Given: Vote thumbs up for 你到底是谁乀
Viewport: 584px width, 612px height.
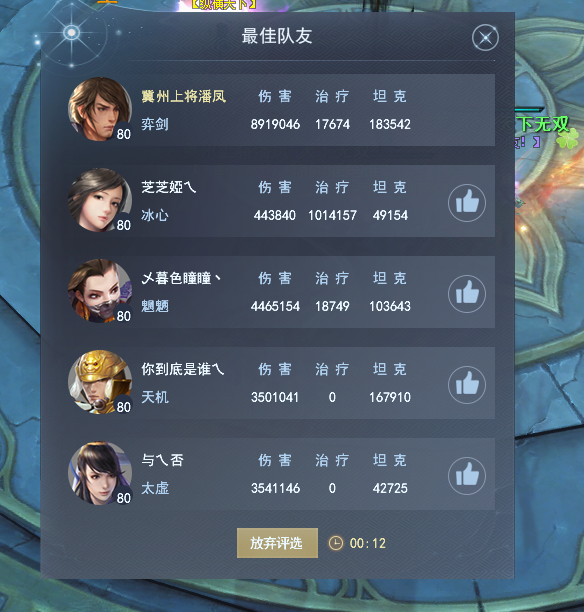Looking at the screenshot, I should point(467,384).
